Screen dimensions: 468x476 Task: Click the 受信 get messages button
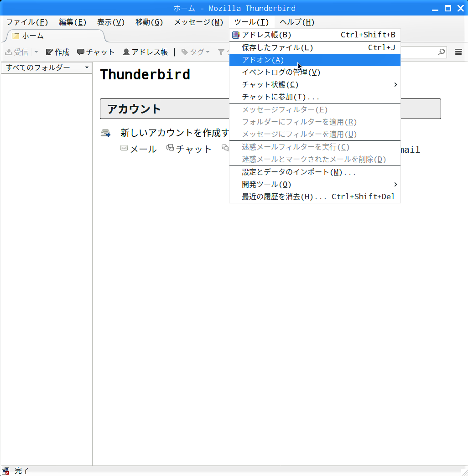[17, 52]
